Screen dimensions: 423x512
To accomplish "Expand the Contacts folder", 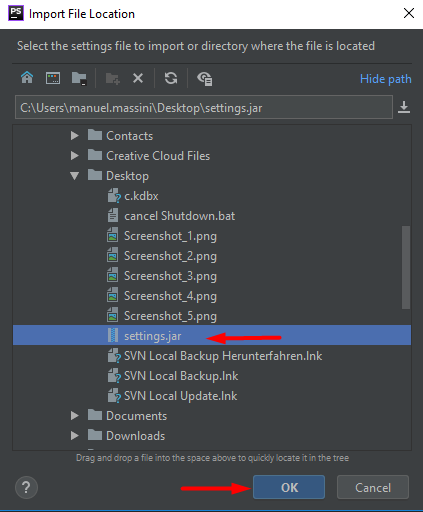I will [75, 136].
